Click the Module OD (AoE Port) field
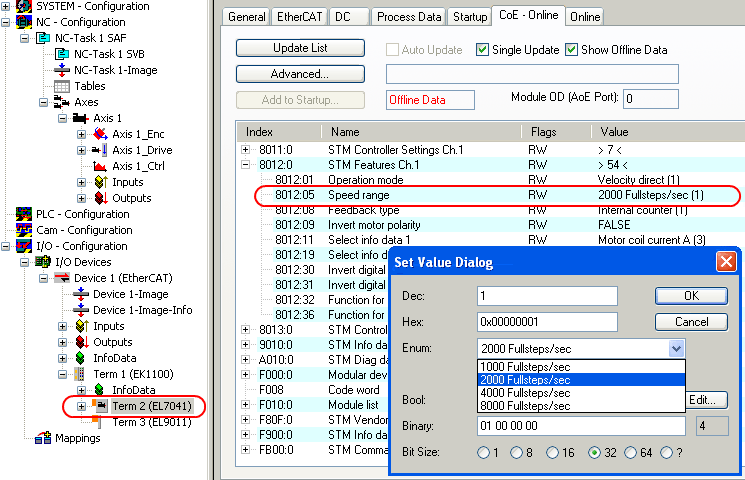The width and height of the screenshot is (745, 480). click(x=650, y=99)
